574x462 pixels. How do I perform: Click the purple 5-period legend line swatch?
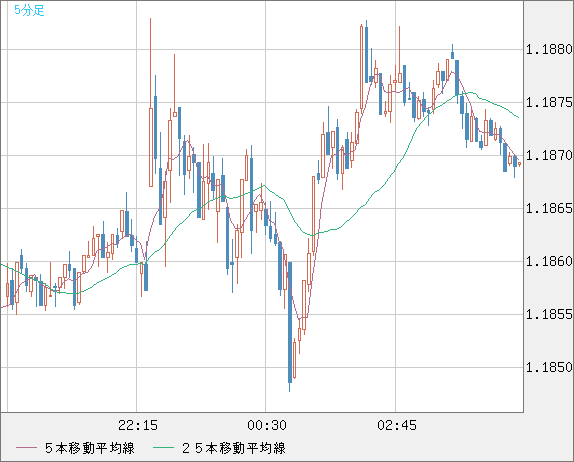click(x=26, y=448)
